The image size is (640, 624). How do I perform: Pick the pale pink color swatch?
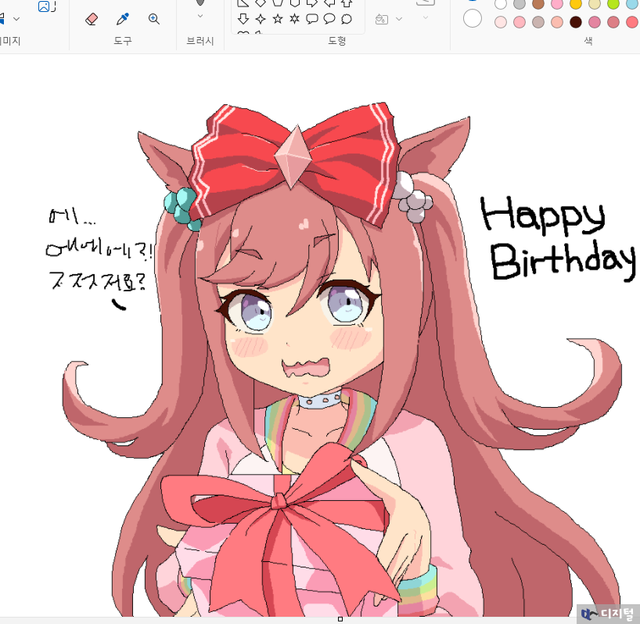pyautogui.click(x=500, y=22)
